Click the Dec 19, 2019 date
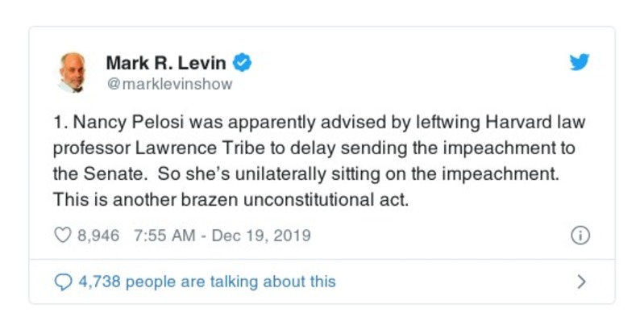 263,236
